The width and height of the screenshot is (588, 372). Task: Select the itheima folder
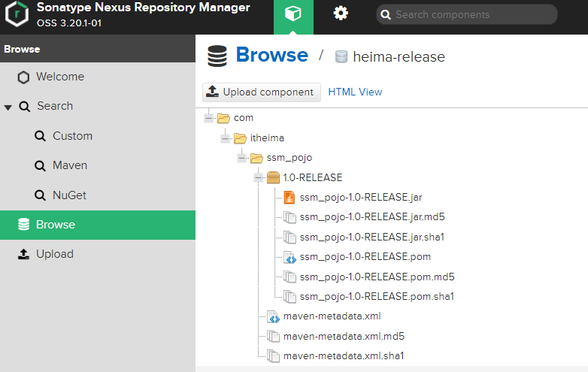click(267, 138)
